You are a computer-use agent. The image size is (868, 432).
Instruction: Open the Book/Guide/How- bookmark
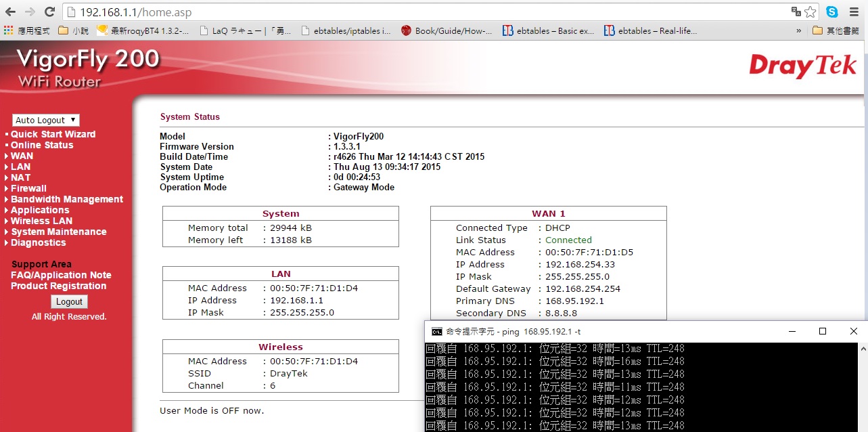pos(447,30)
